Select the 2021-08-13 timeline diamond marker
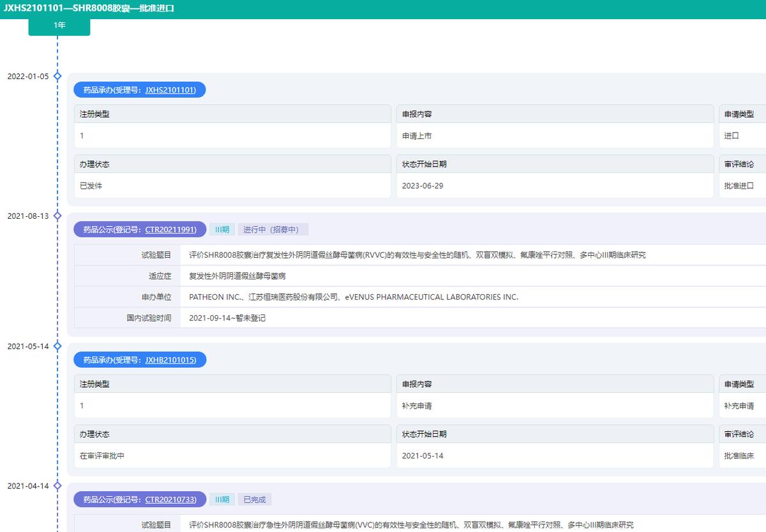The width and height of the screenshot is (766, 532). click(x=59, y=216)
